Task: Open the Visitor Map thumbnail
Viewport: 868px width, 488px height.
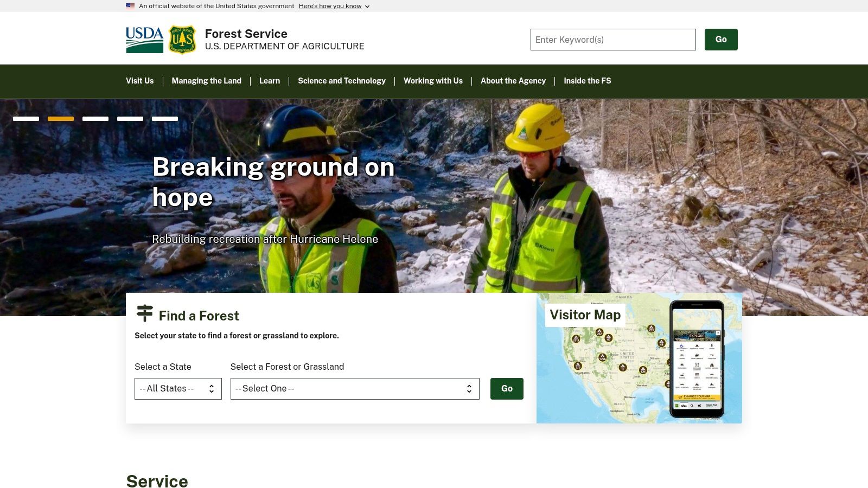Action: tap(639, 358)
